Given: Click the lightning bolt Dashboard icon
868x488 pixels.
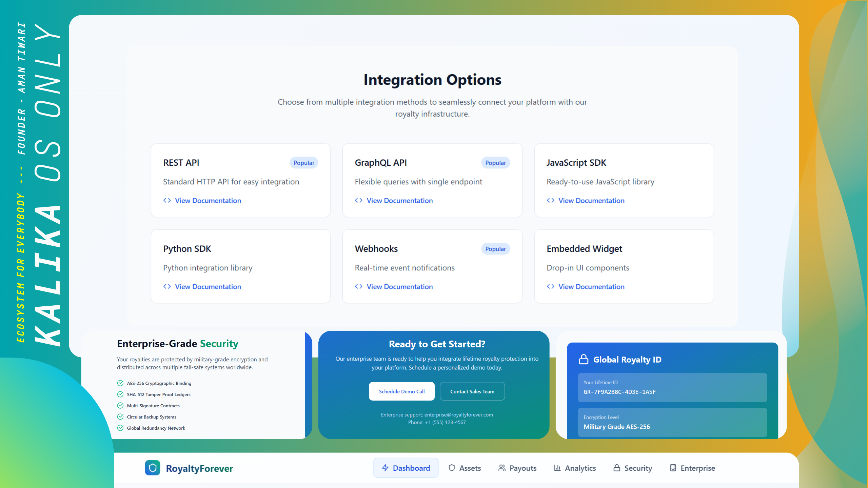Looking at the screenshot, I should point(385,468).
